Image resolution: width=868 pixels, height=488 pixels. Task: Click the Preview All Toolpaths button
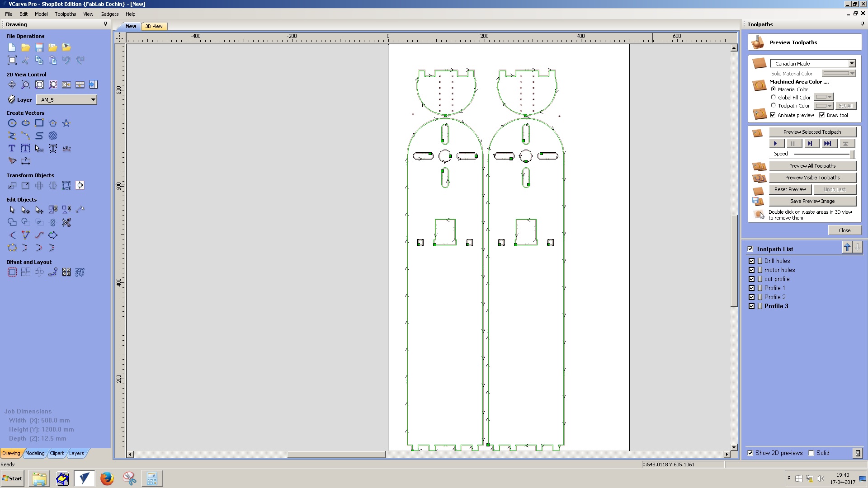[x=812, y=166]
